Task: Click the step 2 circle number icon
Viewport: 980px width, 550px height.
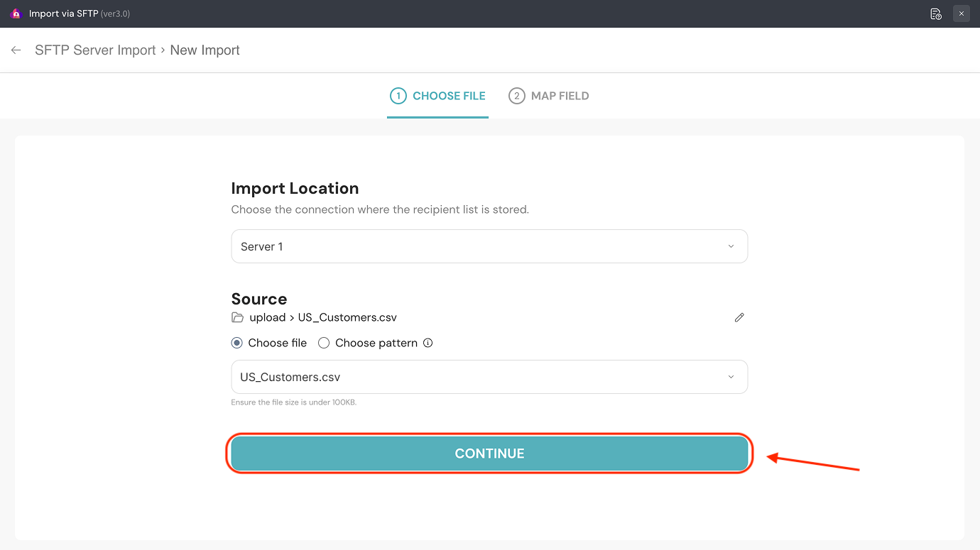Action: (x=516, y=96)
